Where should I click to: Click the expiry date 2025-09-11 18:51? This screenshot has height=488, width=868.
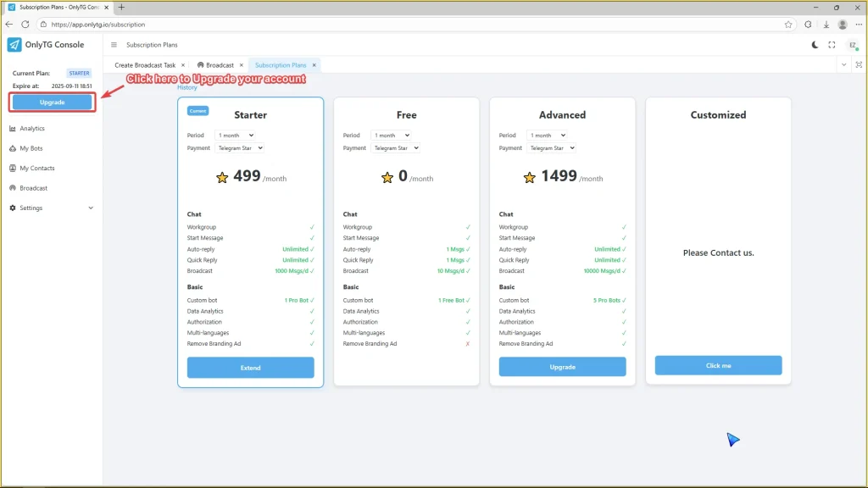click(72, 86)
